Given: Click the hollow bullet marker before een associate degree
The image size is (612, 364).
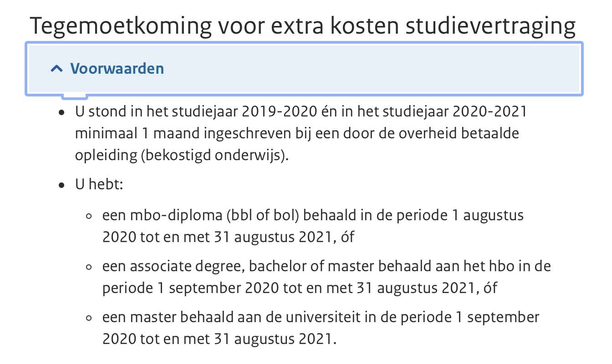Looking at the screenshot, I should (x=89, y=267).
